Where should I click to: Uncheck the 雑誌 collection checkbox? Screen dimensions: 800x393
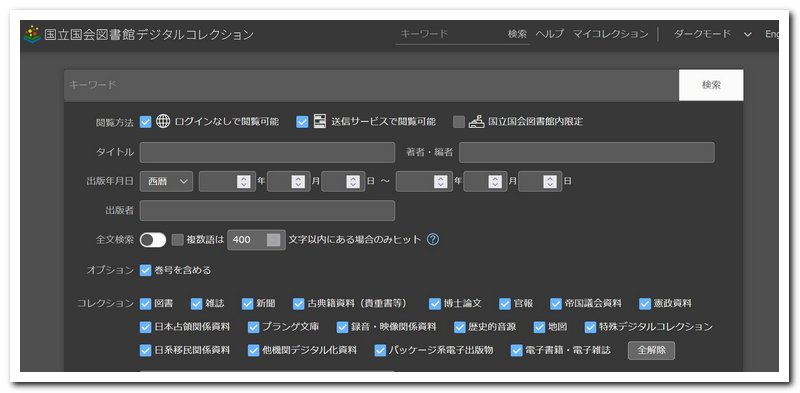click(x=196, y=304)
